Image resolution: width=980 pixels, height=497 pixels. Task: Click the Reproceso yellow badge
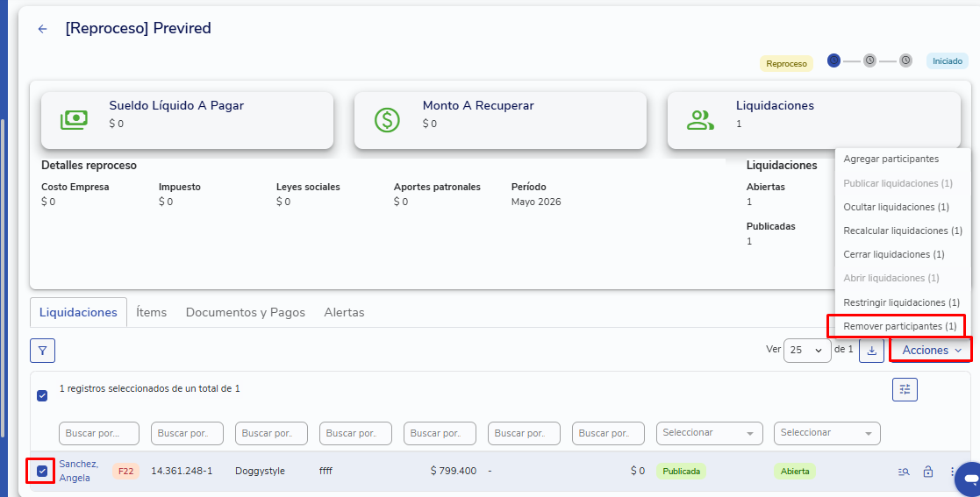(786, 64)
